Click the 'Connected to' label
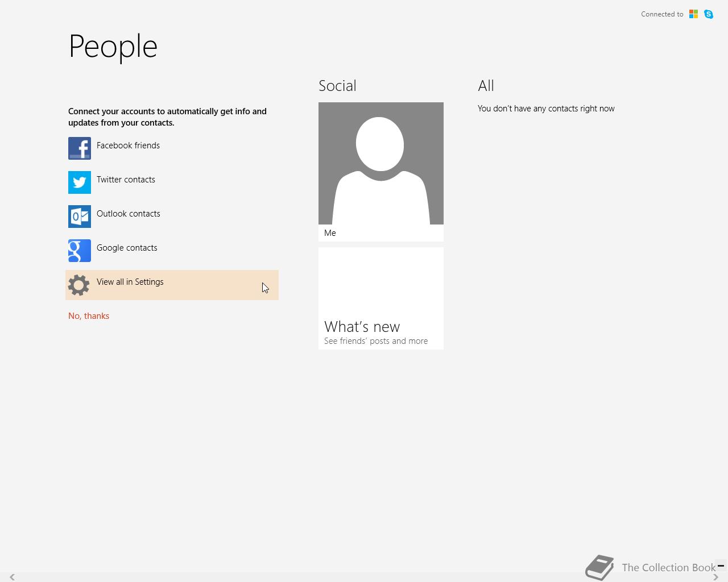Image resolution: width=728 pixels, height=582 pixels. [x=662, y=14]
